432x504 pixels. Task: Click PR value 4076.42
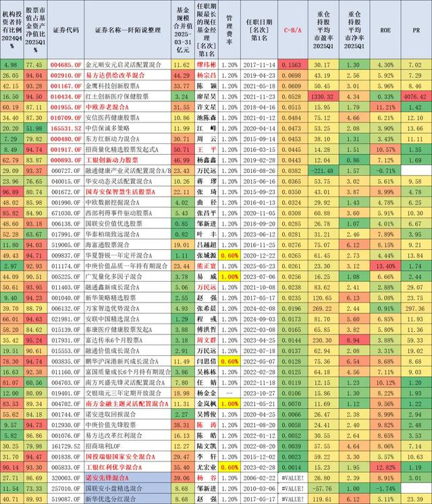pyautogui.click(x=416, y=97)
